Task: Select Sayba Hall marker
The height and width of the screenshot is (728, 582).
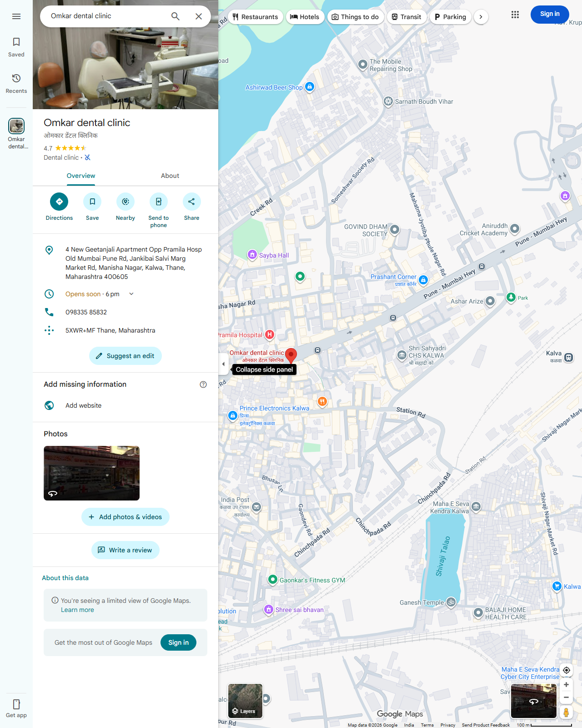Action: point(252,255)
